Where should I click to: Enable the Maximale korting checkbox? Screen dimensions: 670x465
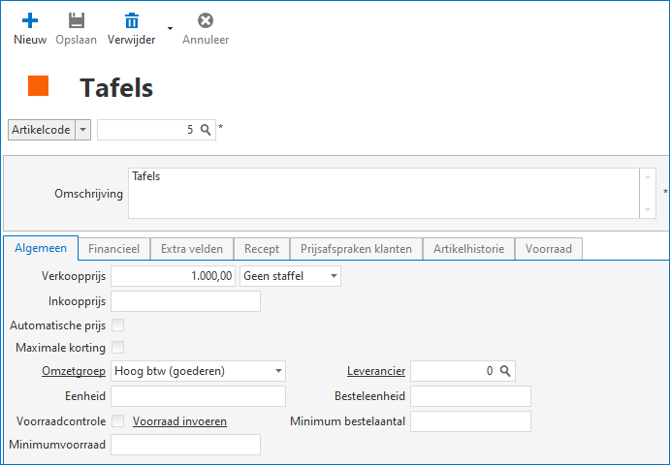pyautogui.click(x=118, y=347)
